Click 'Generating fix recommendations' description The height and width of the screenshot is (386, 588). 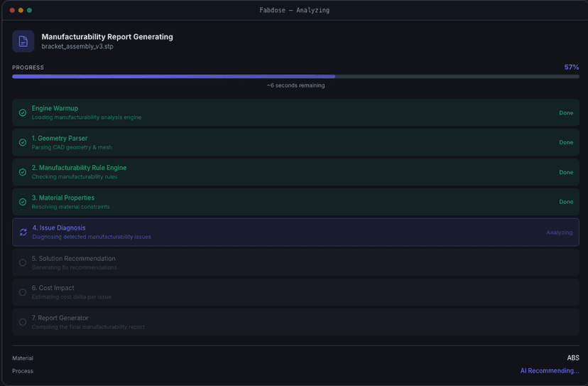click(x=74, y=268)
